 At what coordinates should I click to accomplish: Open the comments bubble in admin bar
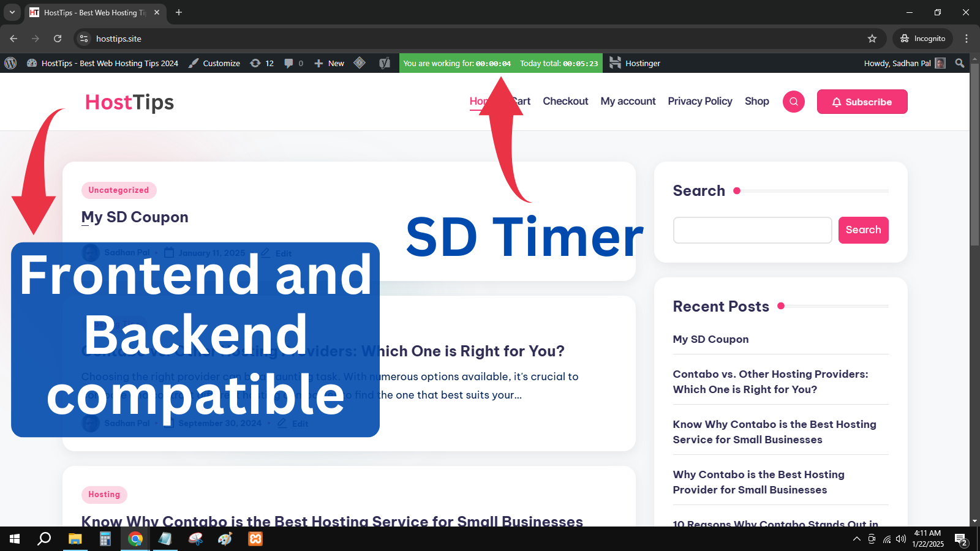(294, 63)
